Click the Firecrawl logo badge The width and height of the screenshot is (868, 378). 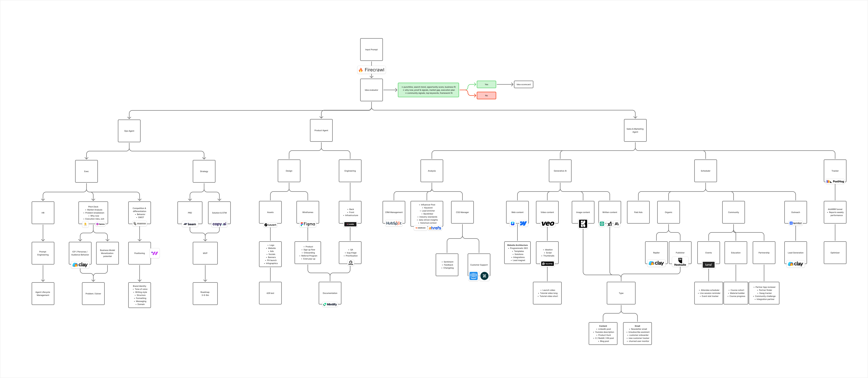[x=371, y=70]
